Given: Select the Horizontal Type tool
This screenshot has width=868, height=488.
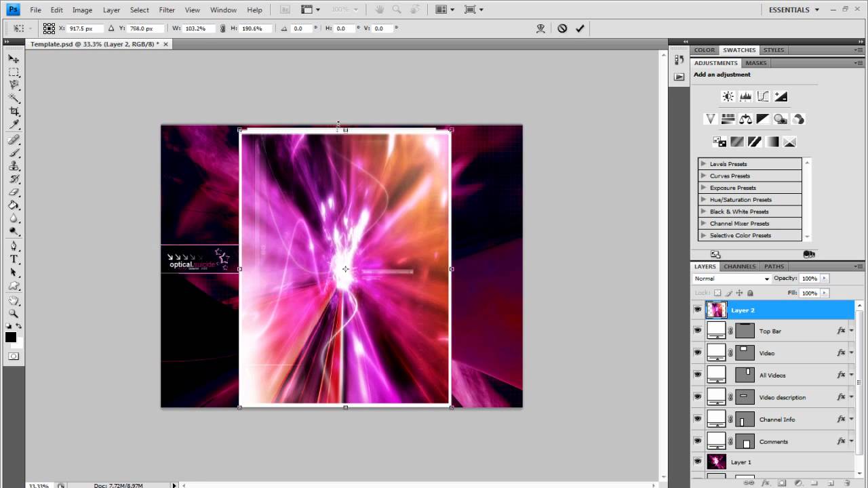Looking at the screenshot, I should [x=14, y=260].
